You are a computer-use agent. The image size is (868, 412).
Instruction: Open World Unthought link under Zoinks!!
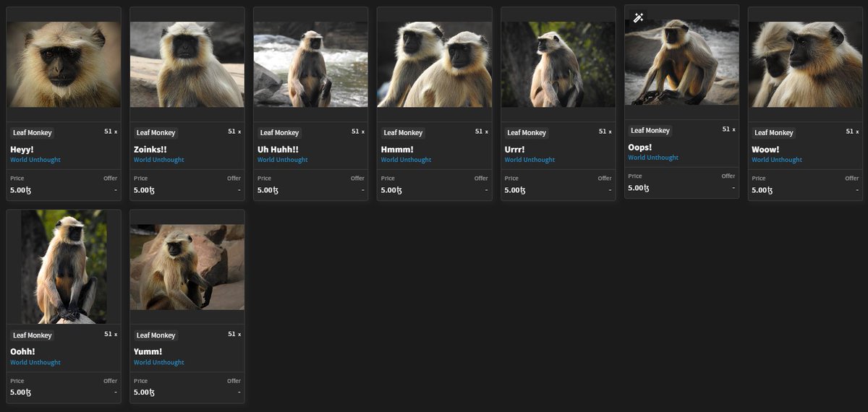click(159, 160)
